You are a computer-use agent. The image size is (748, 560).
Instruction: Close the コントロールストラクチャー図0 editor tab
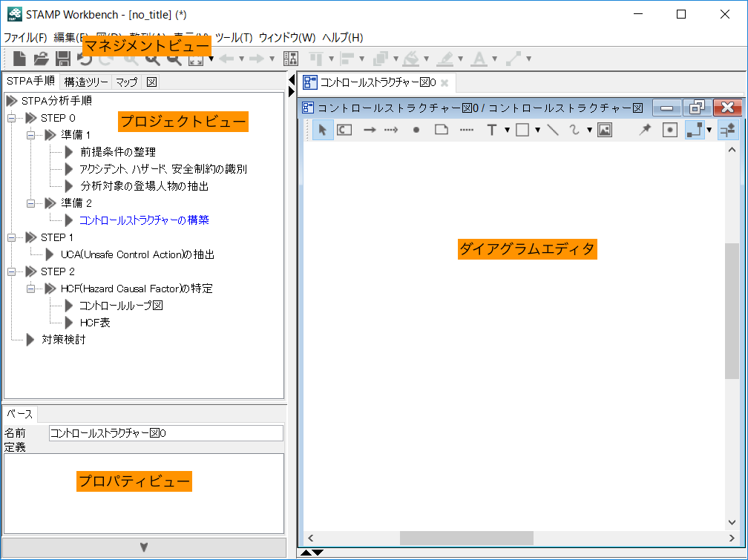(x=444, y=83)
